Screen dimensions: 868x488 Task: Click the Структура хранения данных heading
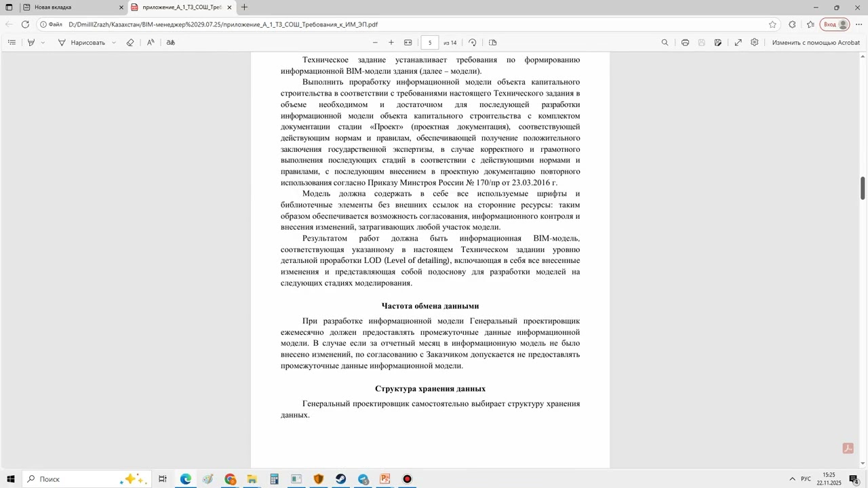(x=430, y=388)
